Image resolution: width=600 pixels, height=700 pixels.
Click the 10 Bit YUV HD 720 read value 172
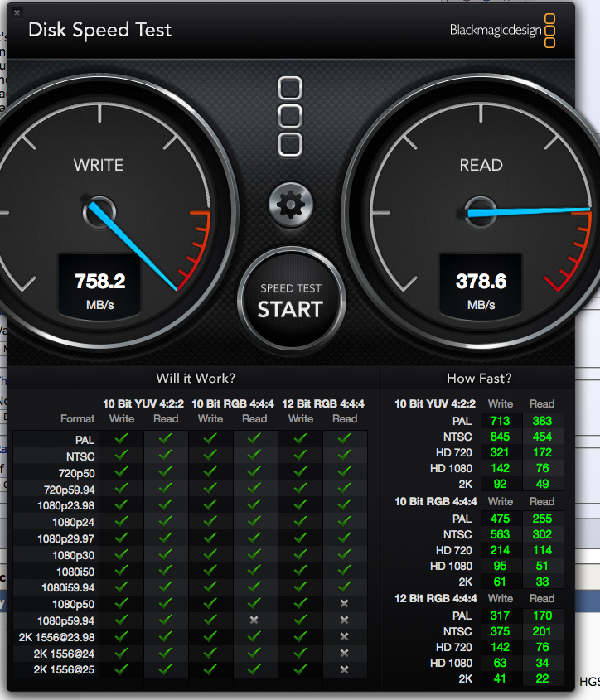pos(542,452)
